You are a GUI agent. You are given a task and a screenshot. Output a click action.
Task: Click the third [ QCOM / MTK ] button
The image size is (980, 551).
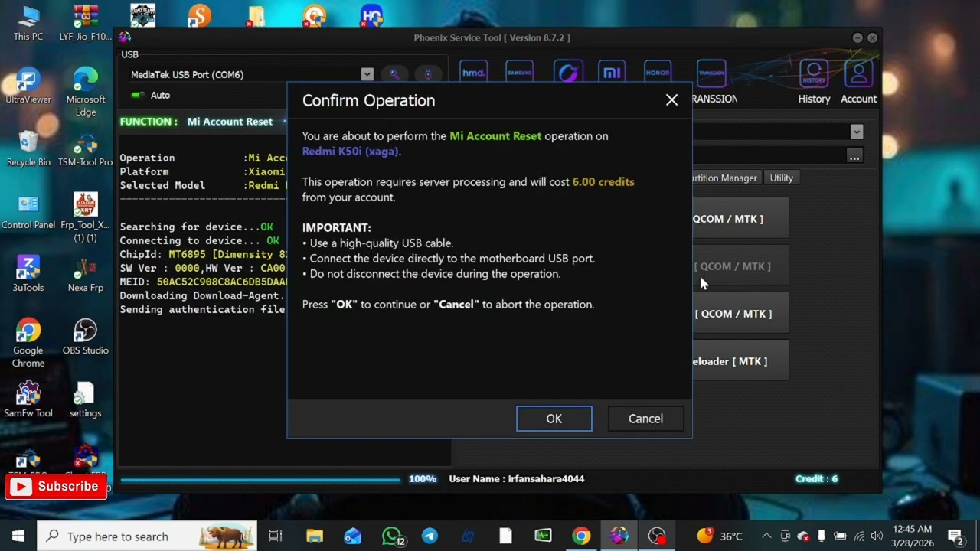click(740, 314)
